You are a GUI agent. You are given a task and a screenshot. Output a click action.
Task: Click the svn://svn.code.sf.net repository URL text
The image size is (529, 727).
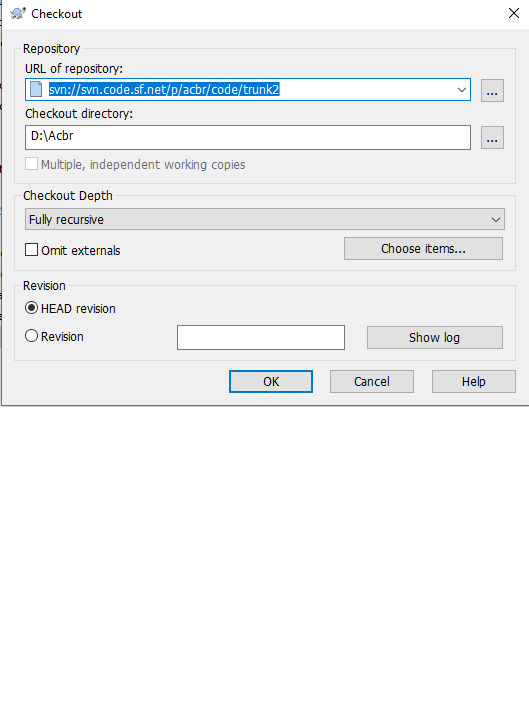(164, 89)
